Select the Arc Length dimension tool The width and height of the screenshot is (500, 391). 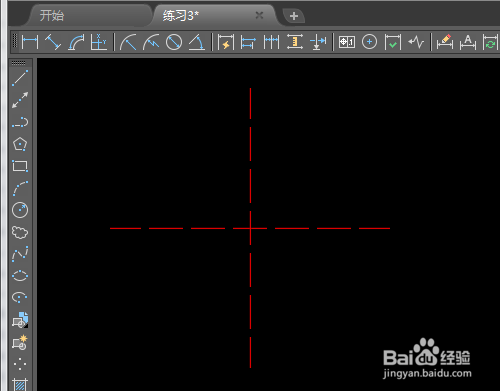[76, 42]
